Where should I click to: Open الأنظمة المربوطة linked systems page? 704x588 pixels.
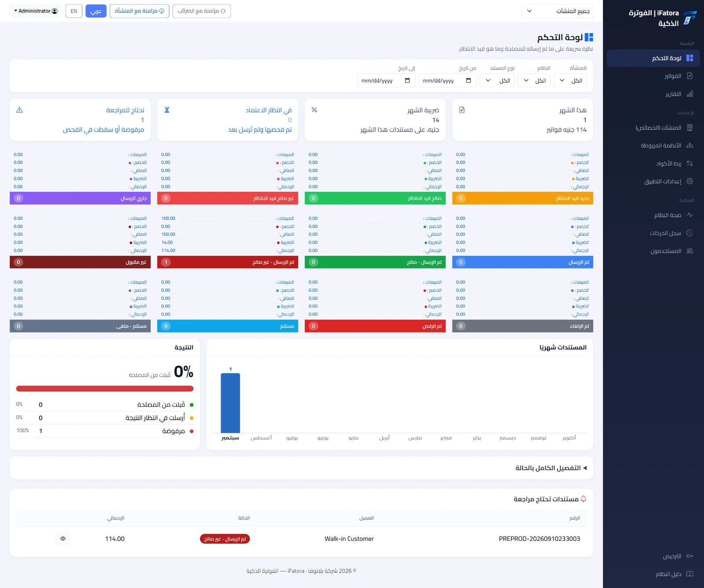pyautogui.click(x=653, y=146)
